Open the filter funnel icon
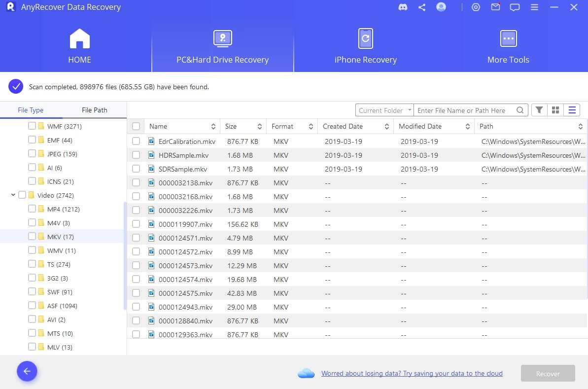The image size is (588, 389). [539, 110]
